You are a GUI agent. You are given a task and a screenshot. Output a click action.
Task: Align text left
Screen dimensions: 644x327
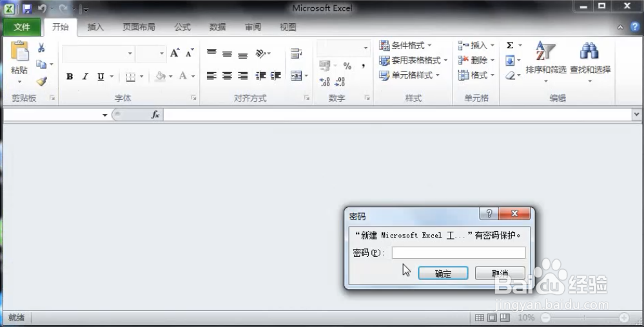tap(211, 75)
